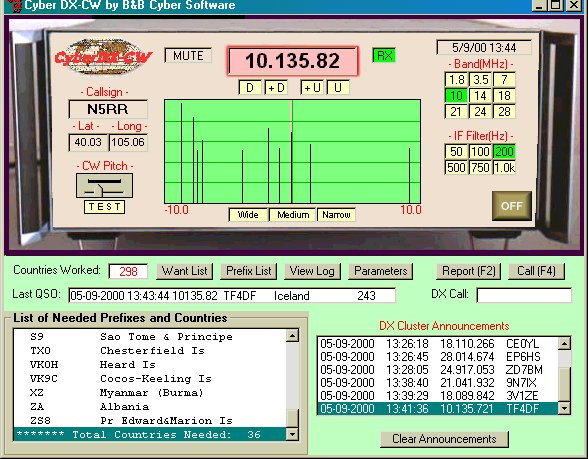This screenshot has width=588, height=459.
Task: Open the Prefix List
Action: pos(249,271)
